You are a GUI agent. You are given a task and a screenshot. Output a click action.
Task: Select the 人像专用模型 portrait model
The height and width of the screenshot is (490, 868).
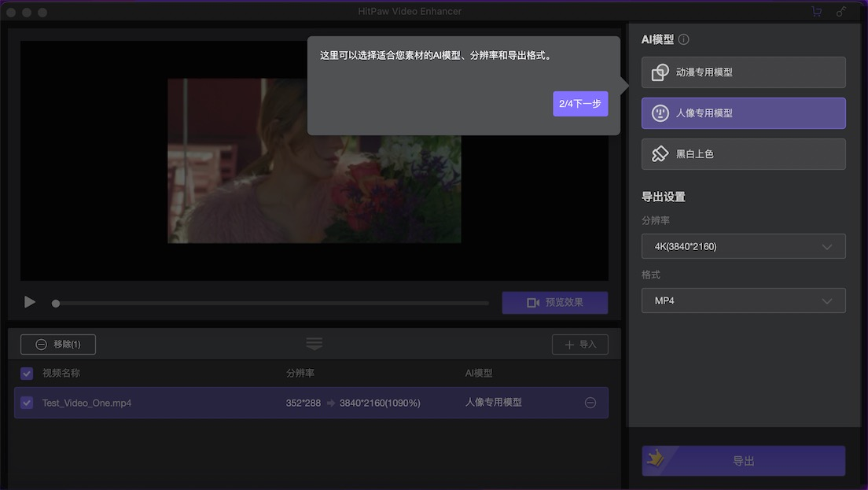point(743,113)
